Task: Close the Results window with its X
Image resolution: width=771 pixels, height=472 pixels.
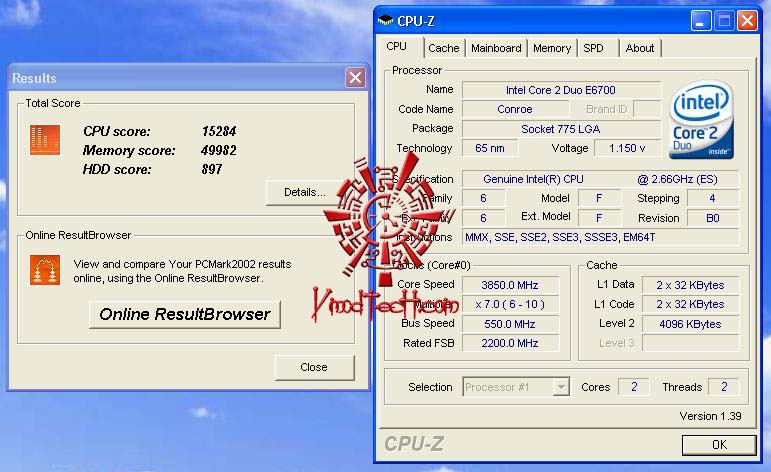Action: (356, 77)
